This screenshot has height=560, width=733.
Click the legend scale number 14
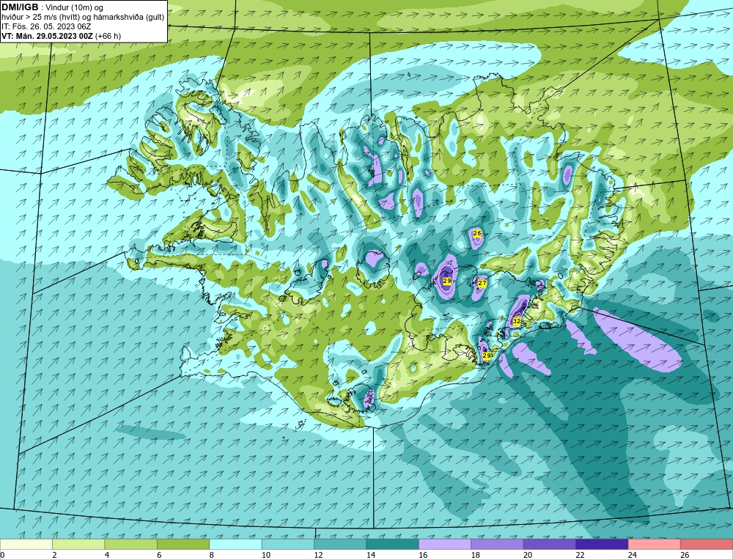pos(370,555)
